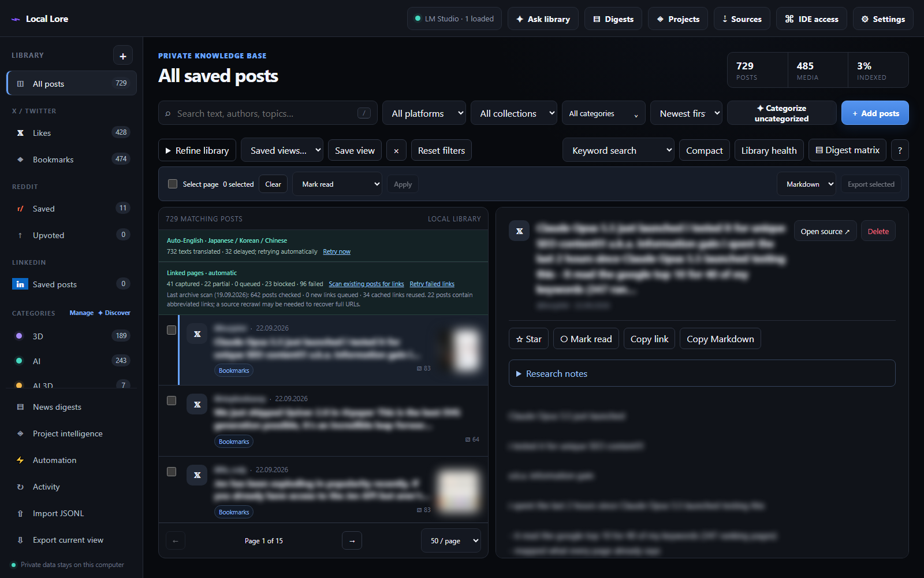Switch to Compact view

tap(704, 150)
